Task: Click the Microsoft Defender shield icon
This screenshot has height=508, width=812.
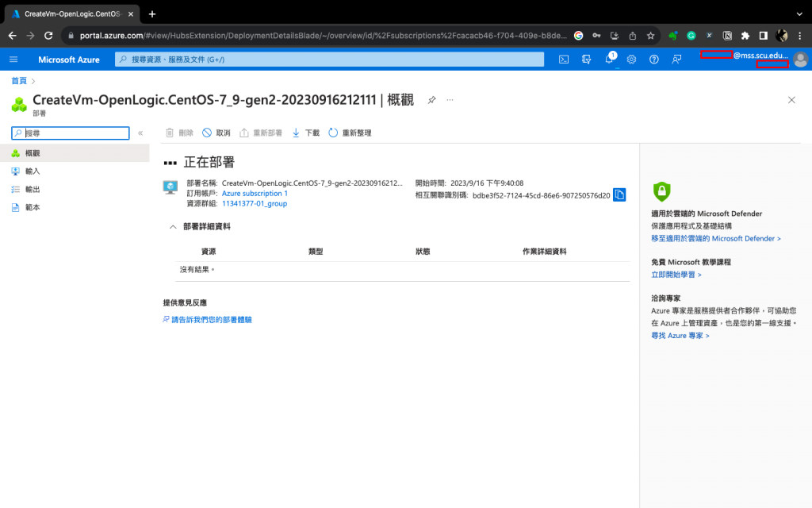Action: 661,191
